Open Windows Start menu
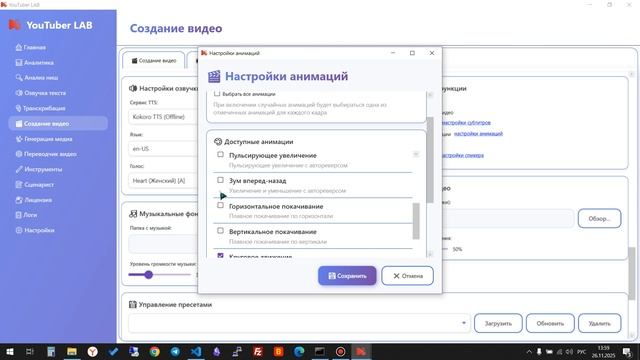640x360 pixels. 9,351
